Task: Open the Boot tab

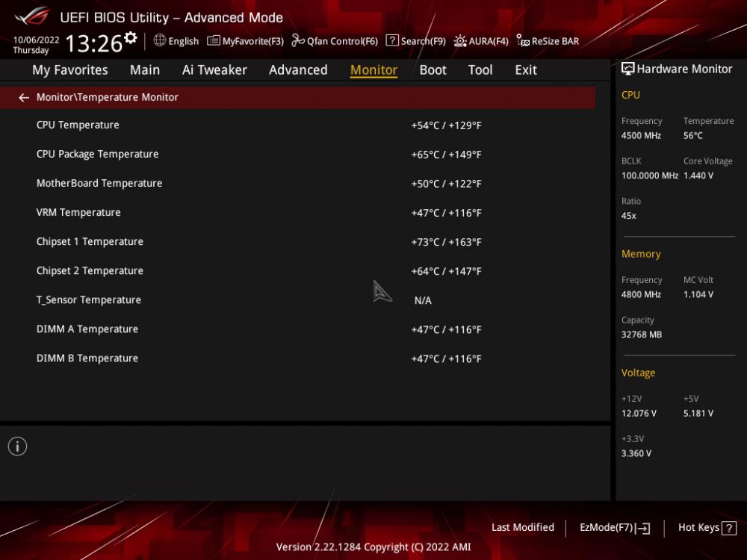Action: (x=433, y=70)
